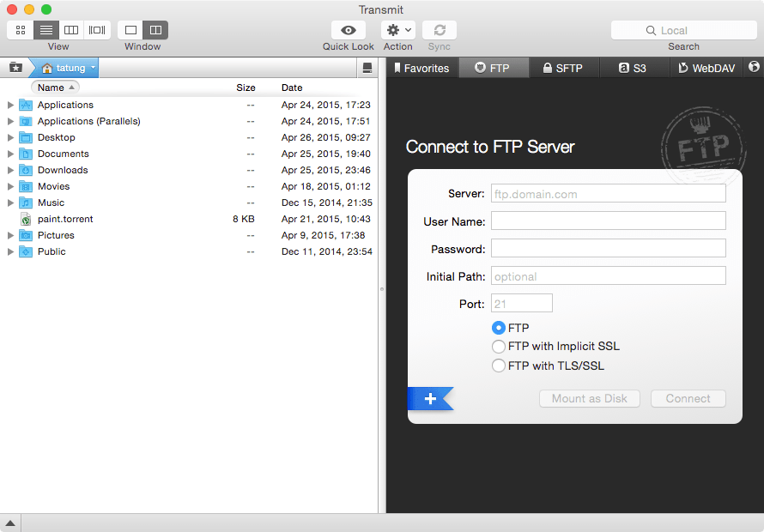Expand the Downloads folder triangle
The width and height of the screenshot is (764, 532).
pos(10,170)
